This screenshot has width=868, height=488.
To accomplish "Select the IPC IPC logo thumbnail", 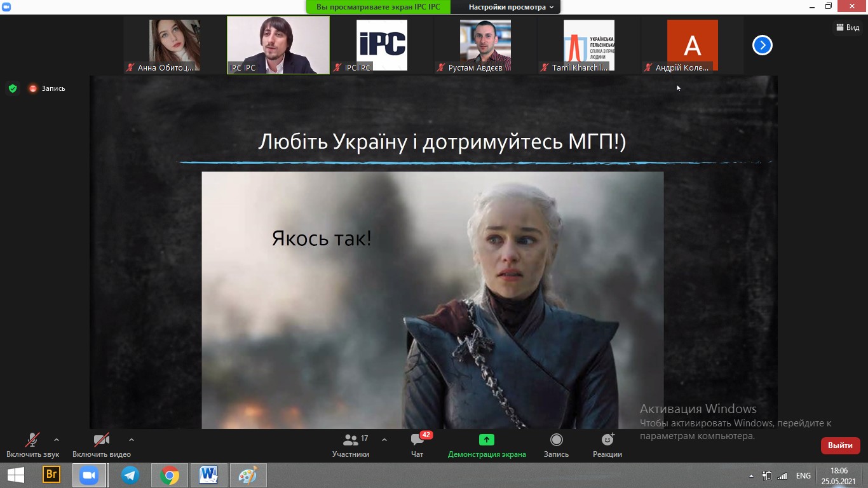I will (x=382, y=45).
